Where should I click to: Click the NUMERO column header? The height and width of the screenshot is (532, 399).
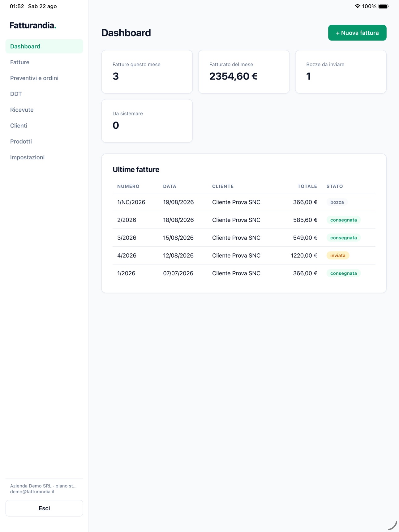point(128,186)
